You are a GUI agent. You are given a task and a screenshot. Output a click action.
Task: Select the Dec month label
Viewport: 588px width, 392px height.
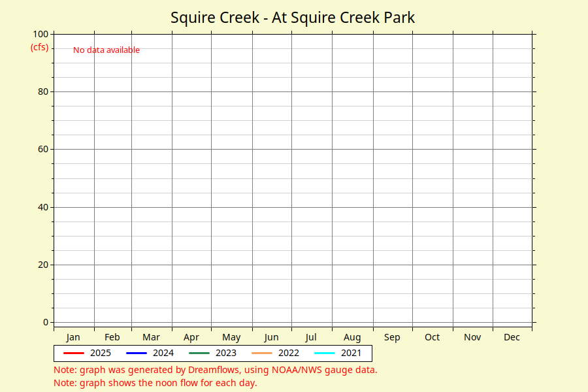tap(512, 337)
